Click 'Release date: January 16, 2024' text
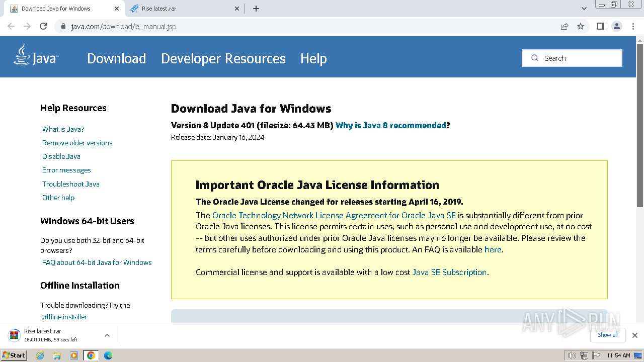 (x=217, y=137)
